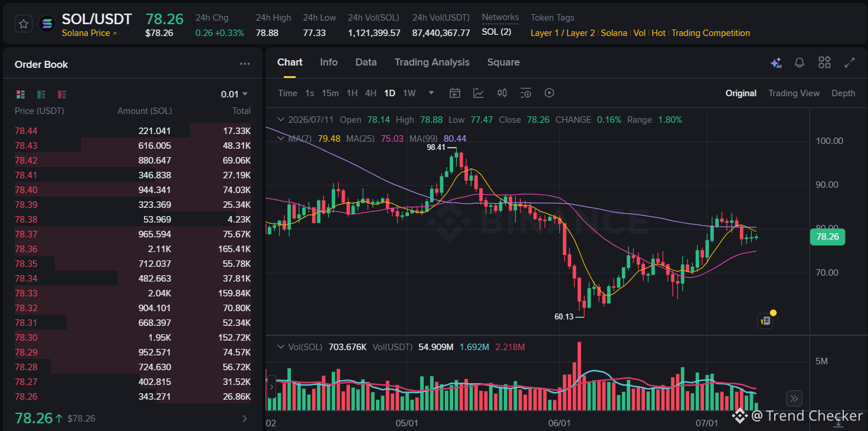This screenshot has width=868, height=431.
Task: Click the 60.13 low price marker
Action: click(564, 316)
